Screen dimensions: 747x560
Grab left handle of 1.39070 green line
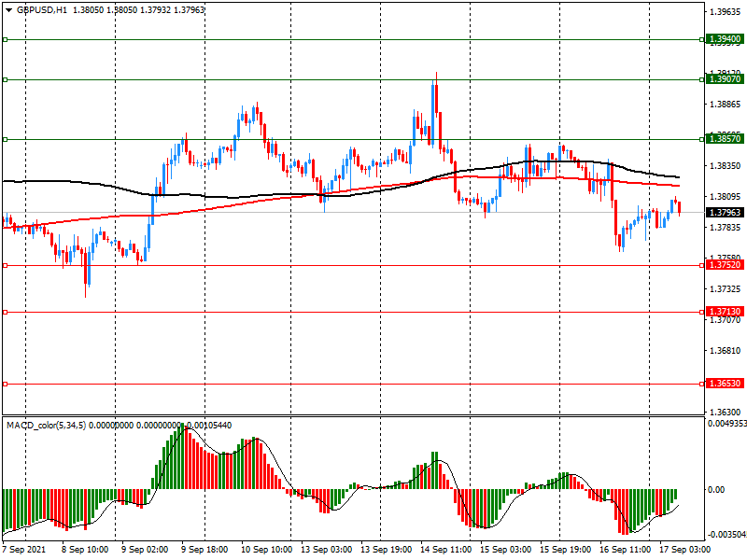(x=6, y=79)
